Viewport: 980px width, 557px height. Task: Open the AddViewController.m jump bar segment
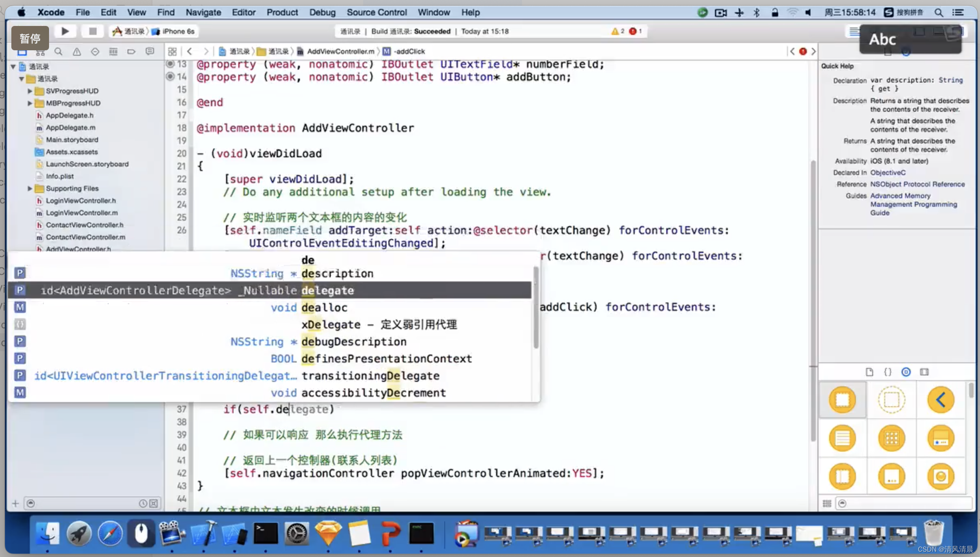[x=336, y=51]
